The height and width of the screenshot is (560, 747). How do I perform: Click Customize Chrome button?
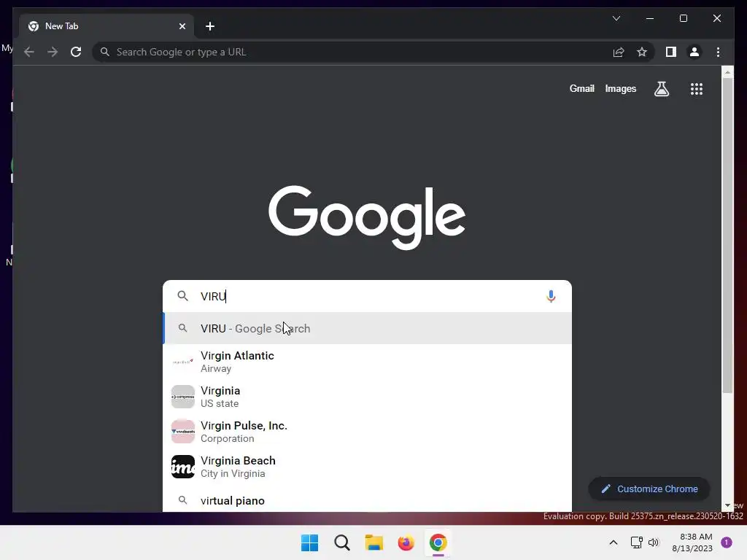pos(649,489)
